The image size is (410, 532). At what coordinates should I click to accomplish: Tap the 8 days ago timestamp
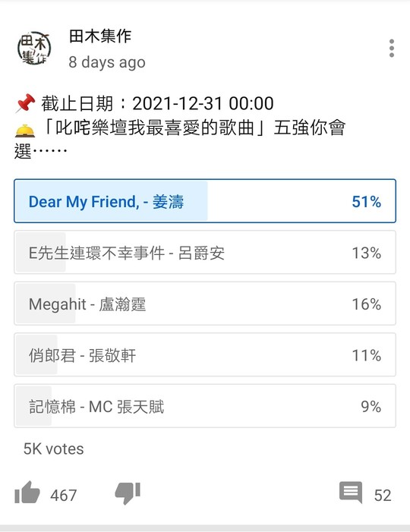coord(107,62)
